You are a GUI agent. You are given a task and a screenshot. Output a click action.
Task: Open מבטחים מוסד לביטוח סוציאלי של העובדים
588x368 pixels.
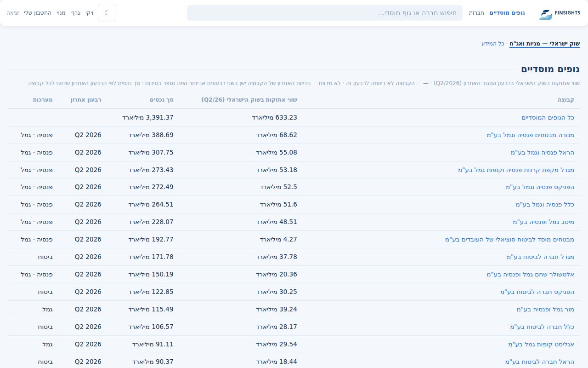pos(510,240)
